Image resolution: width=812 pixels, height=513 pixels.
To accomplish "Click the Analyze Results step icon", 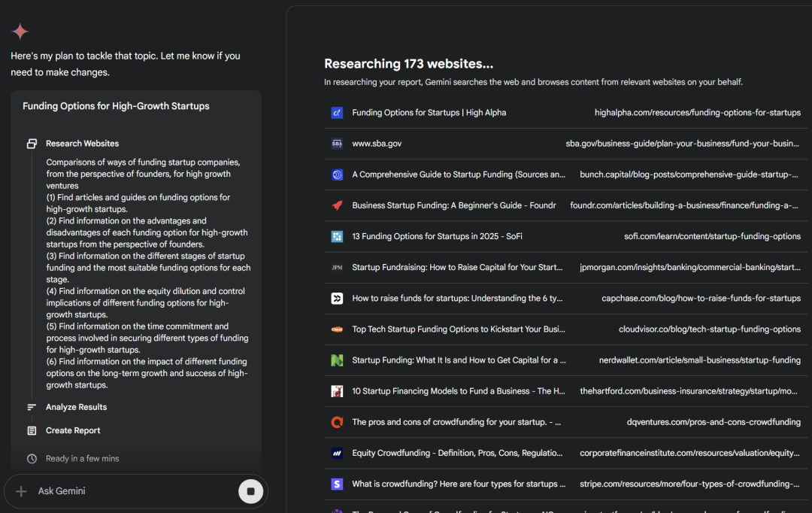I will click(x=32, y=407).
